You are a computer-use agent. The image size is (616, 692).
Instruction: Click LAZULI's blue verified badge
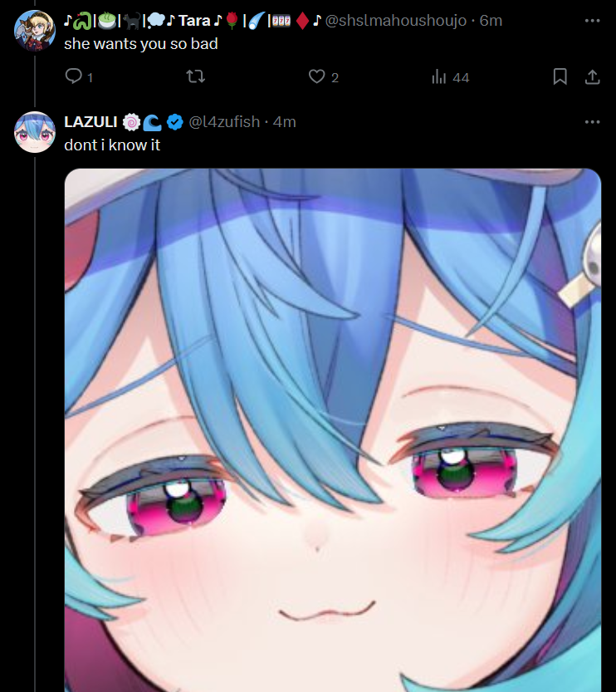175,122
